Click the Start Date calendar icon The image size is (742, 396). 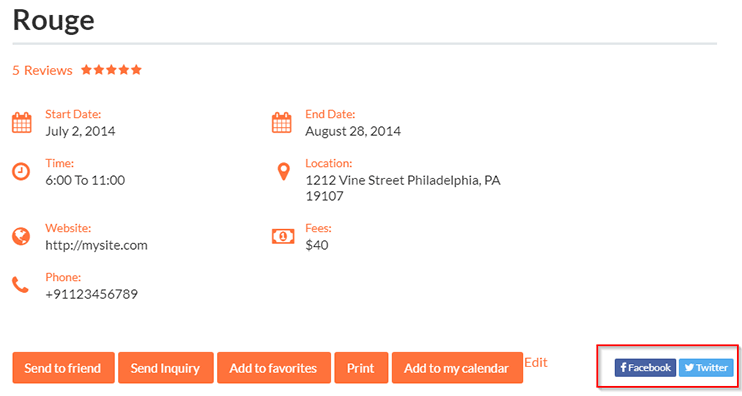22,123
